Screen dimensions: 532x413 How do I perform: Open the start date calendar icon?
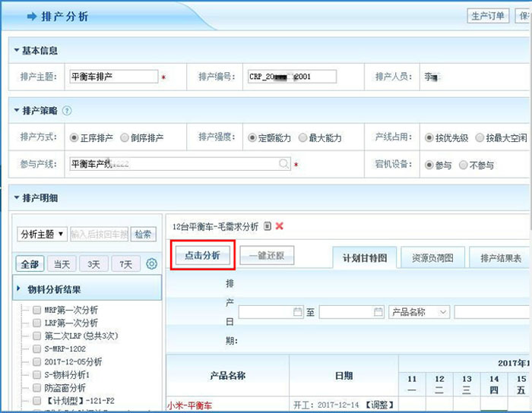(x=297, y=312)
